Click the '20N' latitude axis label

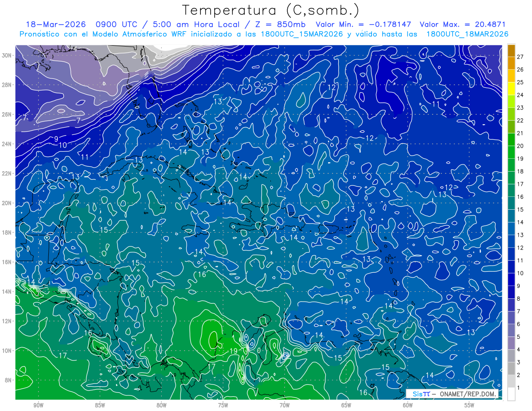(7, 203)
